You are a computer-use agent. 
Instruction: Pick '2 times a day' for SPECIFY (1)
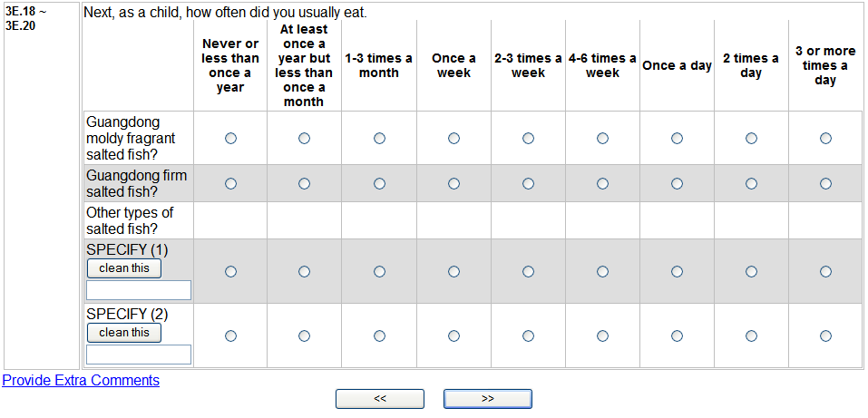pyautogui.click(x=751, y=271)
